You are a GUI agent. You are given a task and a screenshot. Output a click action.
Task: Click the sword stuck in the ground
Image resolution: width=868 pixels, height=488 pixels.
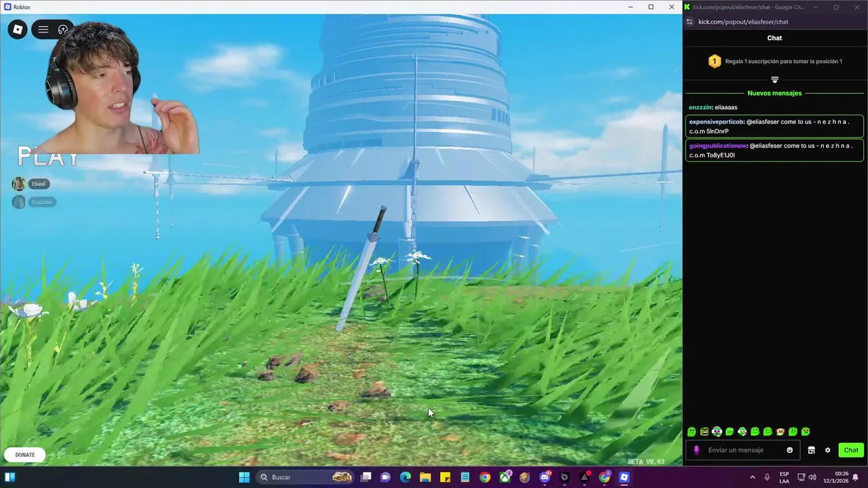tap(362, 269)
